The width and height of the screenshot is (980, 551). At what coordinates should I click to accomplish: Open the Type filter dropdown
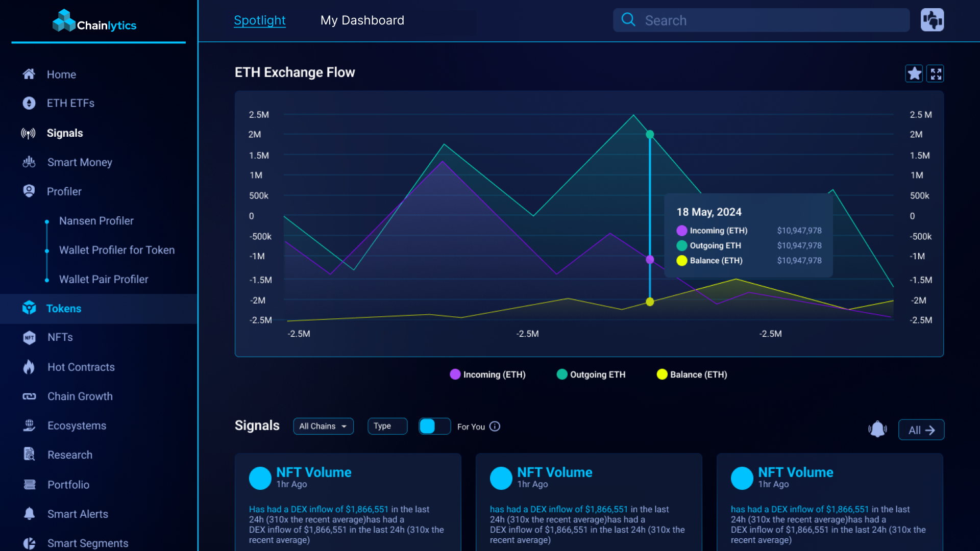click(x=387, y=426)
